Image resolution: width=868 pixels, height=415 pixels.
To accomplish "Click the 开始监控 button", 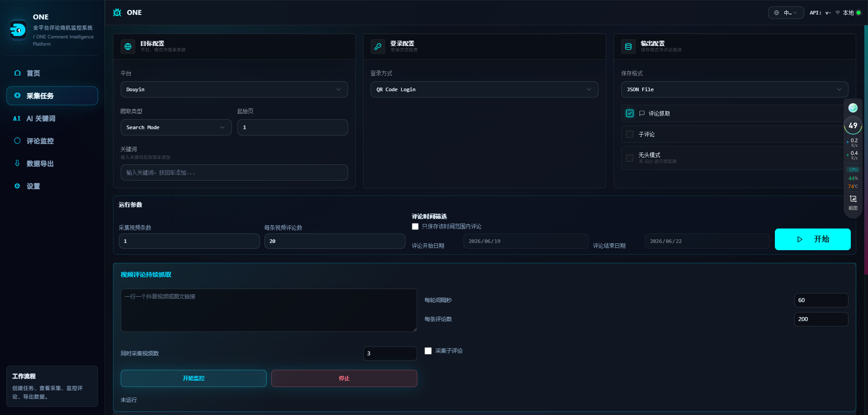I will coord(193,378).
